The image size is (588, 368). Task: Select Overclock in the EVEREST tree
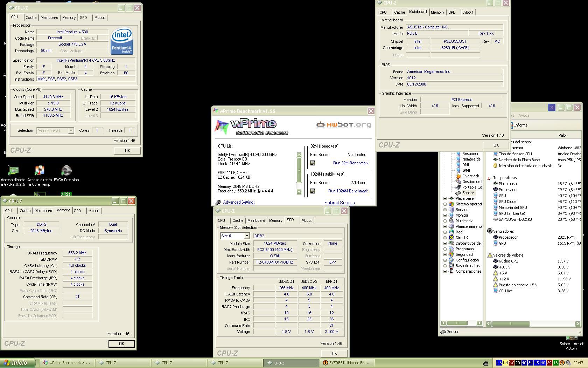coord(470,176)
